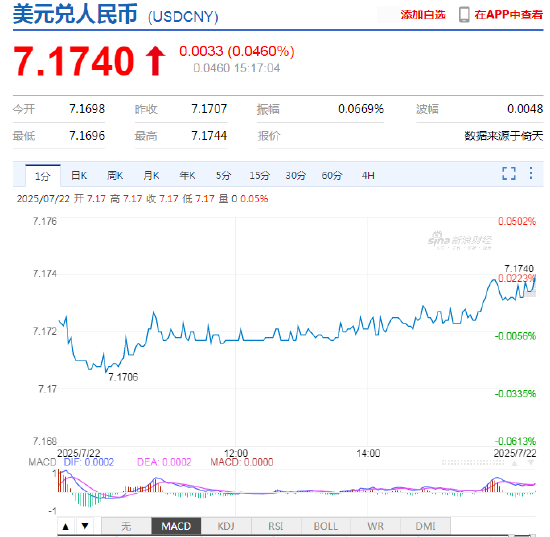This screenshot has height=537, width=550.
Task: Click the 振幅 value 0.0669%
Action: (x=361, y=109)
